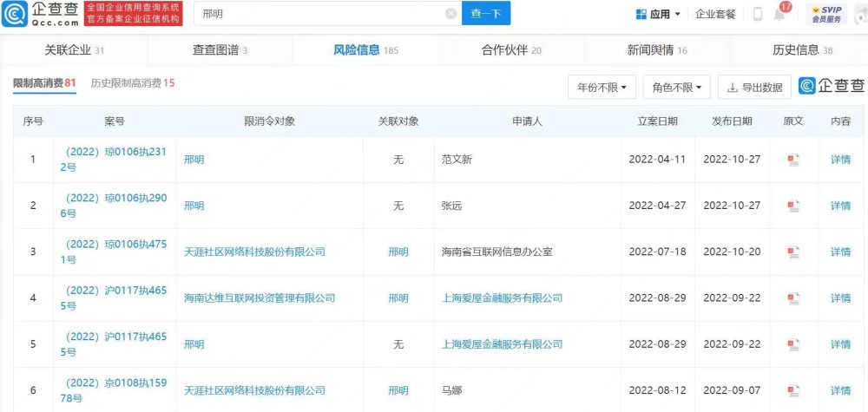
Task: Open the original PDF for row 6
Action: click(x=793, y=390)
